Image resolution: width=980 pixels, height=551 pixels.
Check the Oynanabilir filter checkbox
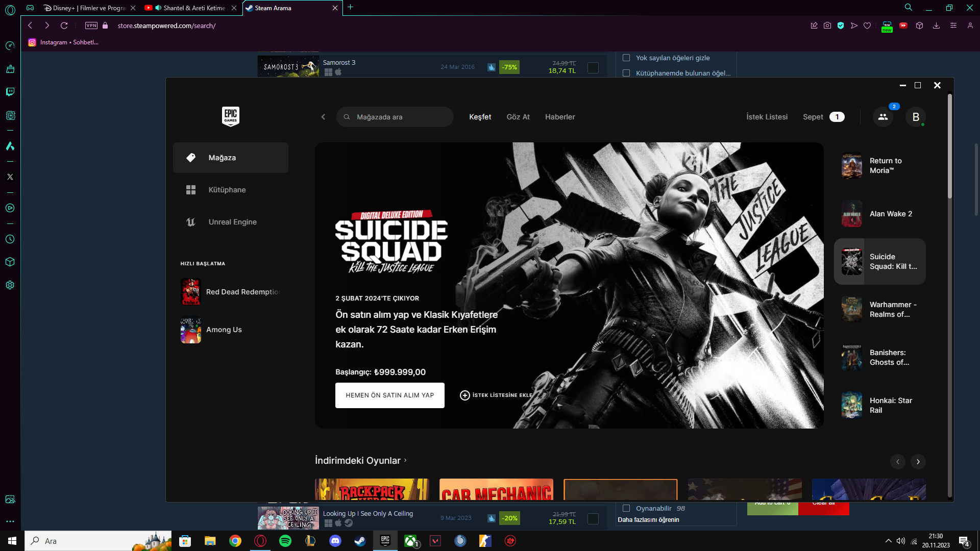click(626, 508)
